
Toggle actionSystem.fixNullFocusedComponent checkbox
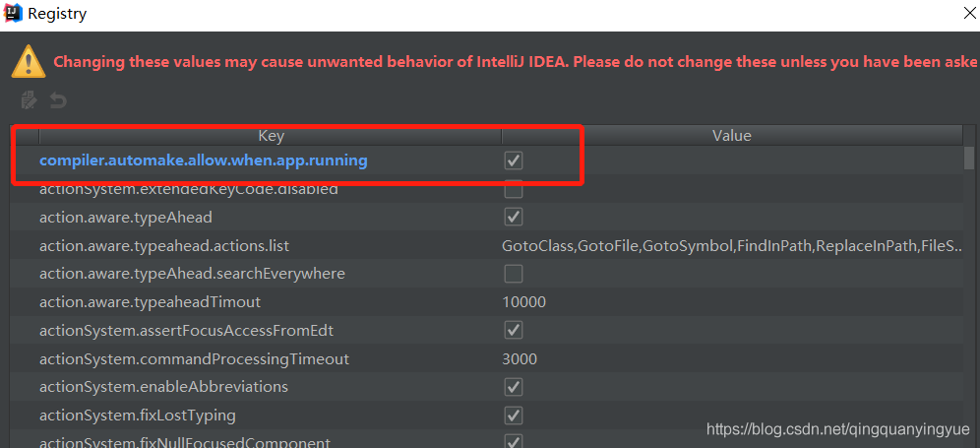[x=514, y=442]
